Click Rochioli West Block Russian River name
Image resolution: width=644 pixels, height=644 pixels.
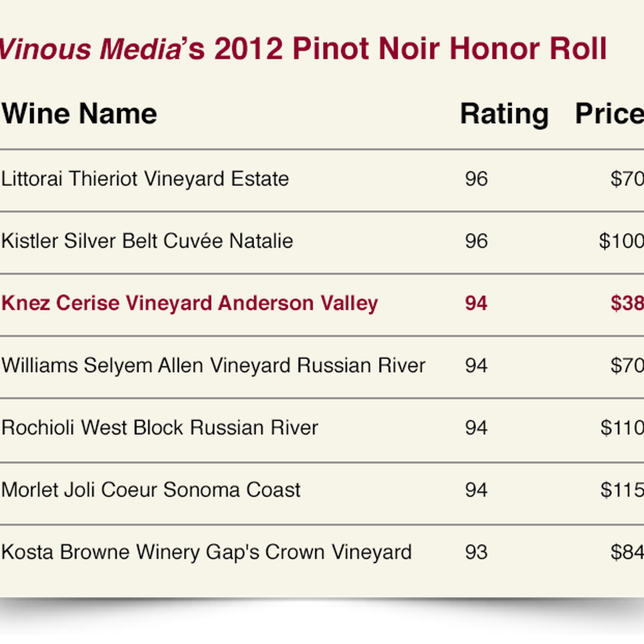pos(160,427)
